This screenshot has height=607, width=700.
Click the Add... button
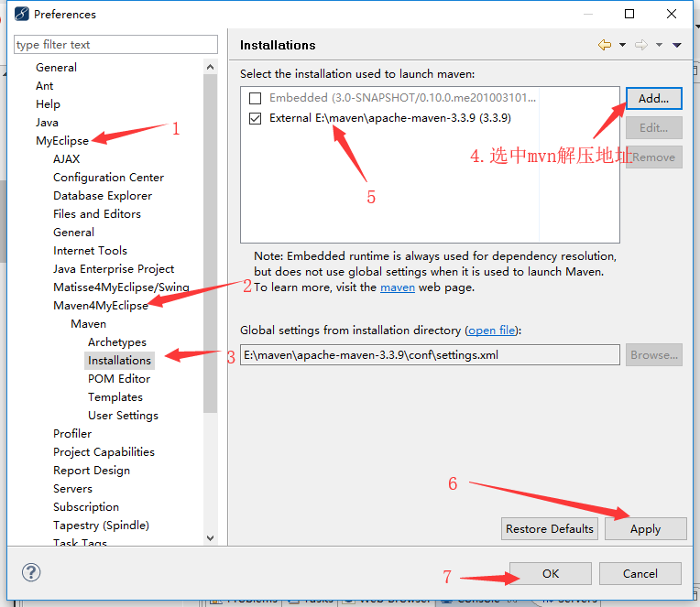653,99
